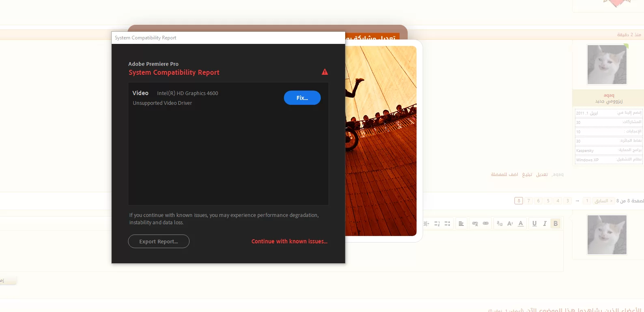Click the red System Compatibility Report heading
644x312 pixels.
tap(174, 72)
